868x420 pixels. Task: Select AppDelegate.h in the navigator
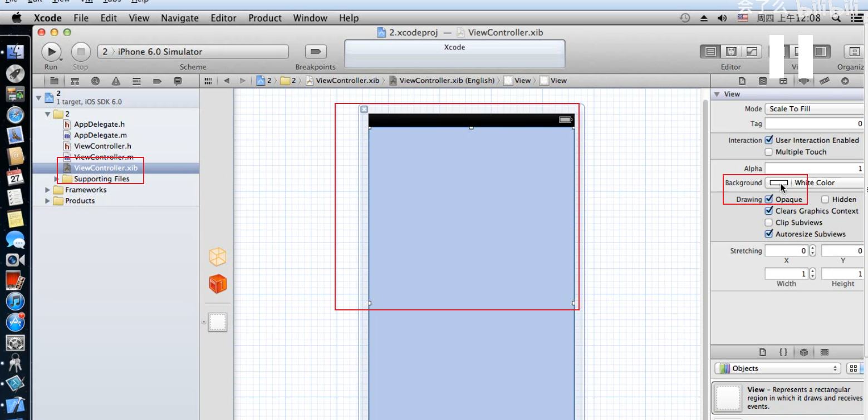pyautogui.click(x=99, y=124)
